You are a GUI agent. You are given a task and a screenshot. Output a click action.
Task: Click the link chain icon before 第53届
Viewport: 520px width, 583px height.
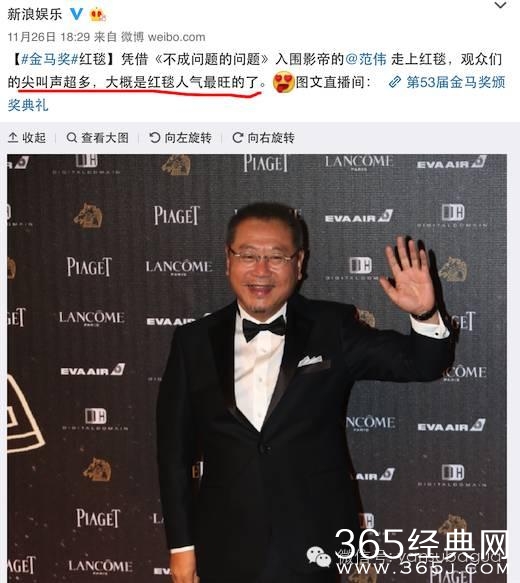point(395,82)
